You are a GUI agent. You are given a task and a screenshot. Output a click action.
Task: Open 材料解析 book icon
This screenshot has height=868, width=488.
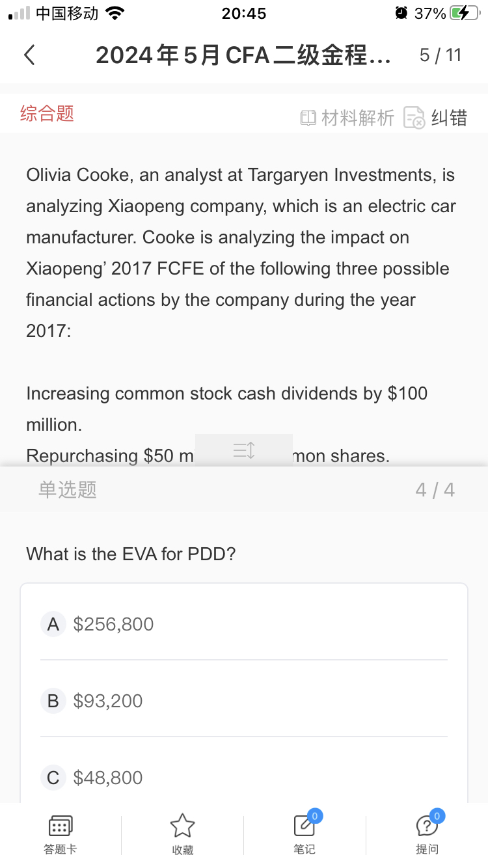click(308, 118)
